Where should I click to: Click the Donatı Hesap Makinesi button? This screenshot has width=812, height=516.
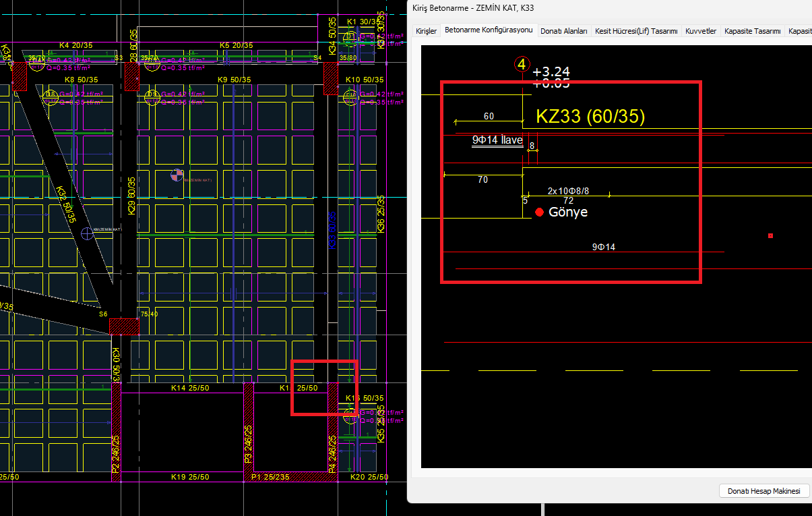coord(763,491)
